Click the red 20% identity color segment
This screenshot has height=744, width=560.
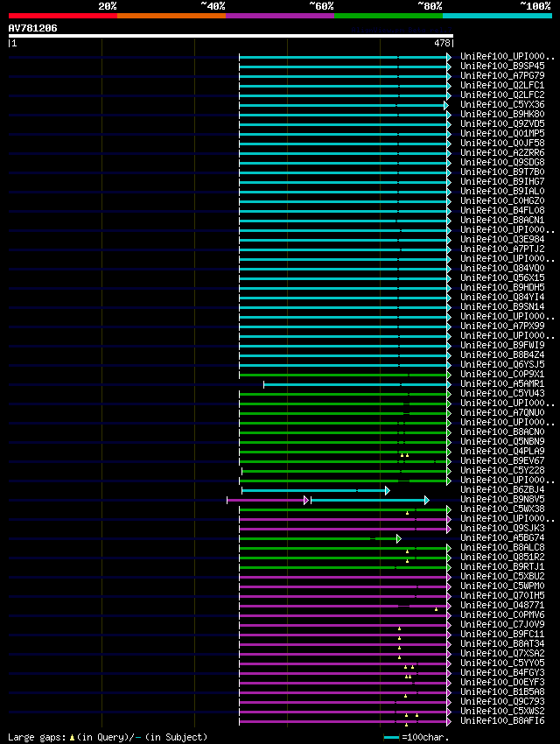(x=63, y=16)
